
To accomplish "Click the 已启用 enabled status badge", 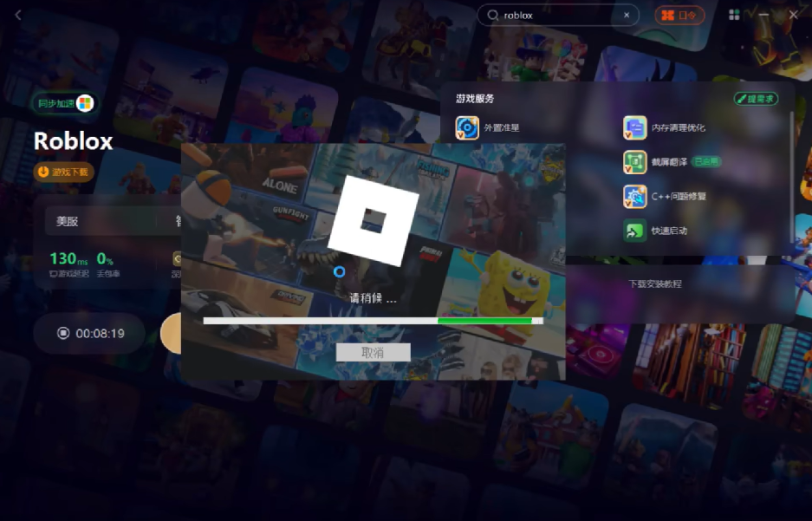I will [706, 162].
